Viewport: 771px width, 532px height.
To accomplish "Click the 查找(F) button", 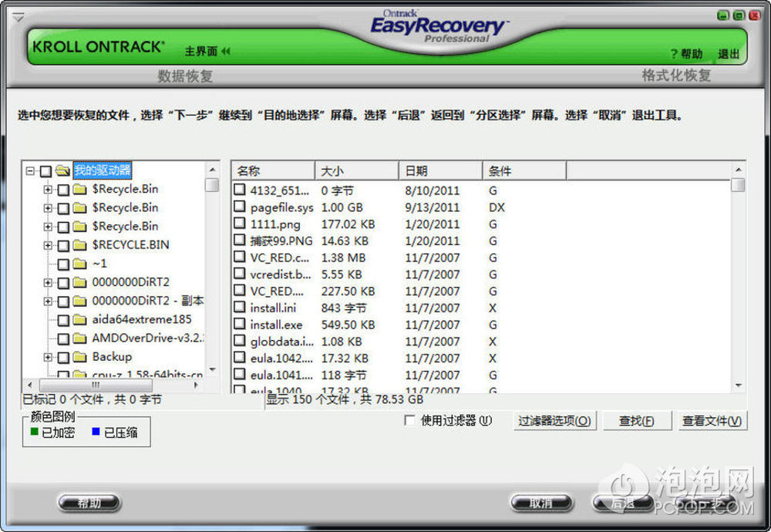I will click(636, 421).
